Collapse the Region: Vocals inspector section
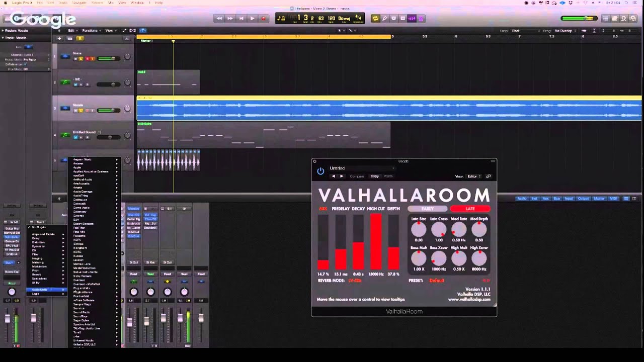The width and height of the screenshot is (644, 362). pos(2,31)
